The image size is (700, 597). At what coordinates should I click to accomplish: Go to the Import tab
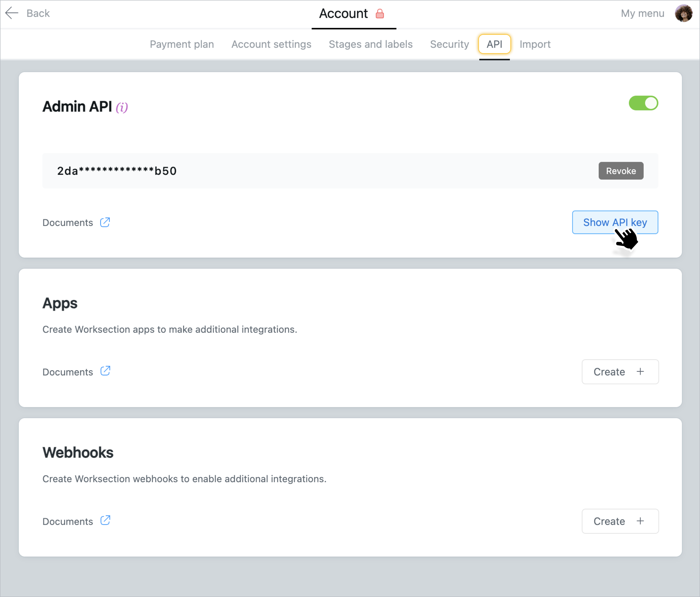pyautogui.click(x=535, y=44)
